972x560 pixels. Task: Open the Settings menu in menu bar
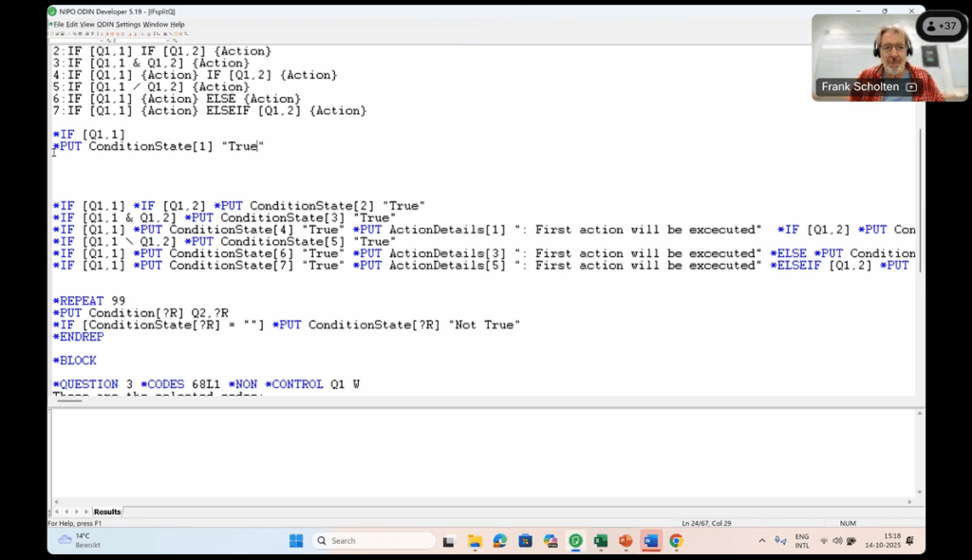129,25
